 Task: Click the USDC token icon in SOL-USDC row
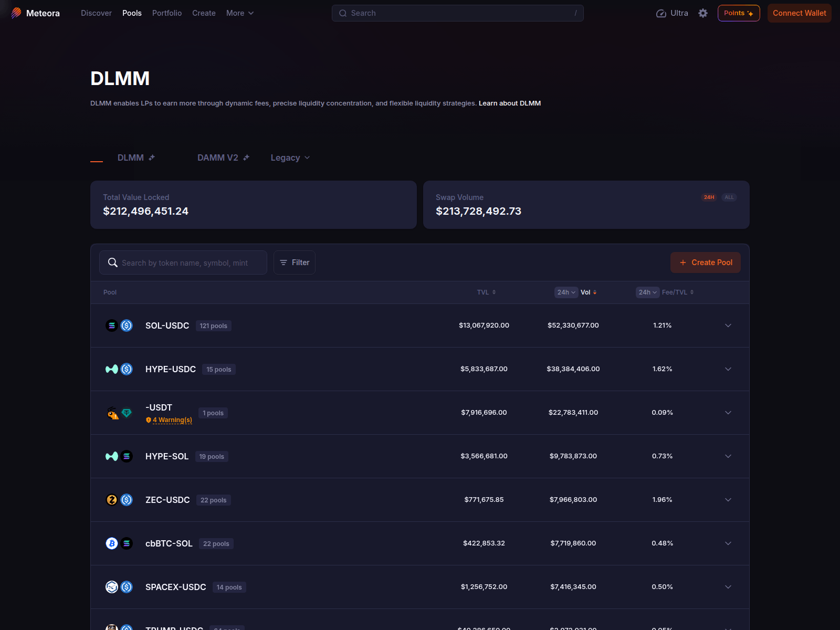pyautogui.click(x=127, y=325)
